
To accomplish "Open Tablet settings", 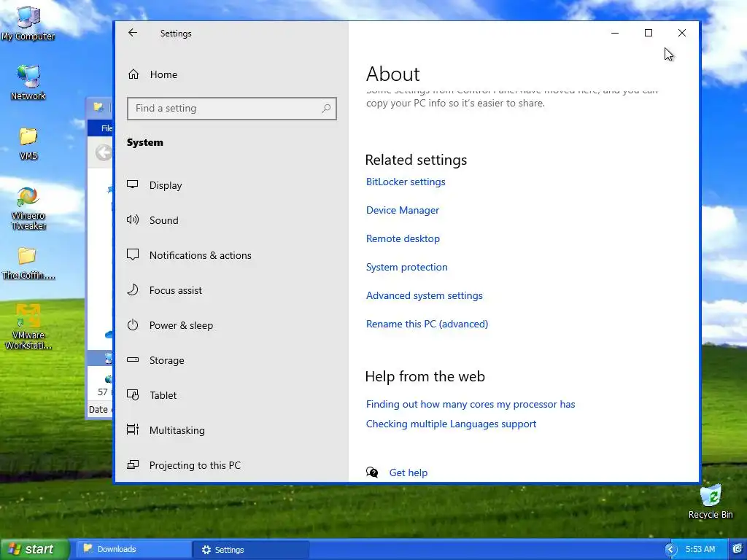I will [x=152, y=395].
